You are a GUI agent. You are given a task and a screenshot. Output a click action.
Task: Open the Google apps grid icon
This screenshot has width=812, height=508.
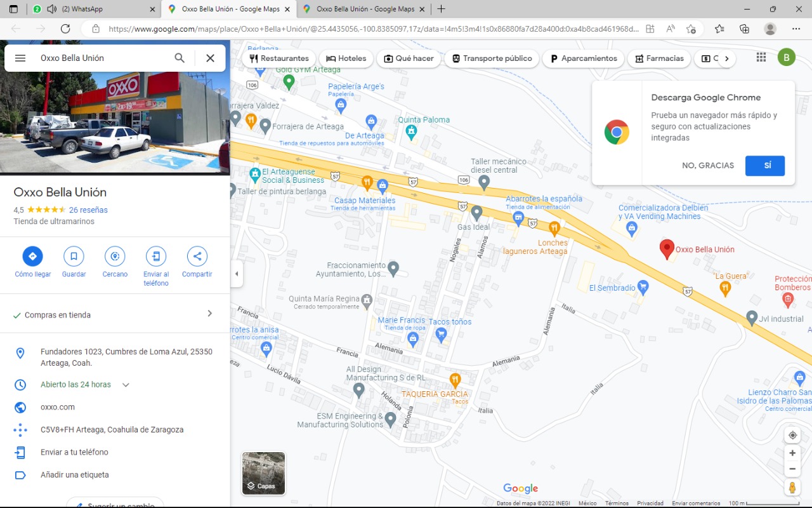[x=761, y=58]
